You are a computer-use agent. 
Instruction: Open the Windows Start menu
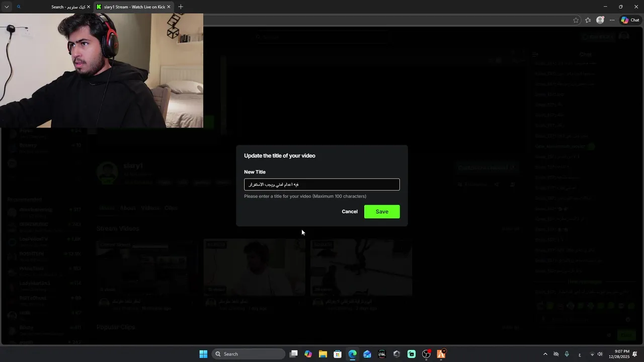point(203,354)
